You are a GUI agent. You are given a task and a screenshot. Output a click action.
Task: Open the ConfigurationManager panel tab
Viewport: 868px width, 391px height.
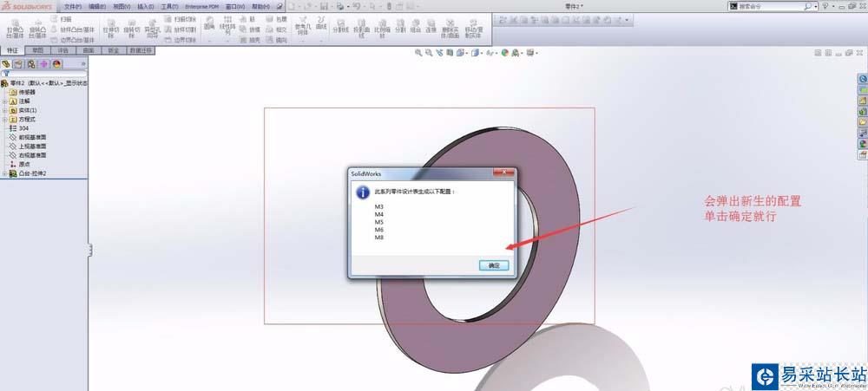click(31, 64)
